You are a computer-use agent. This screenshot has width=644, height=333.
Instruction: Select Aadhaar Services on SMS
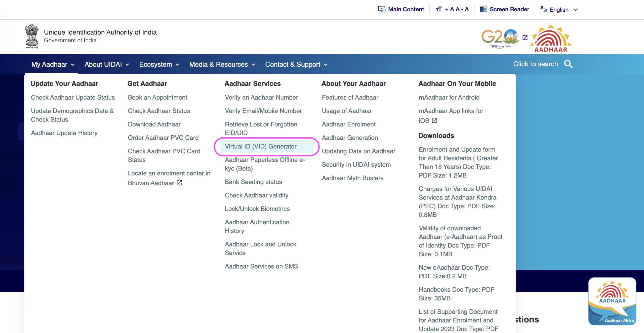261,266
